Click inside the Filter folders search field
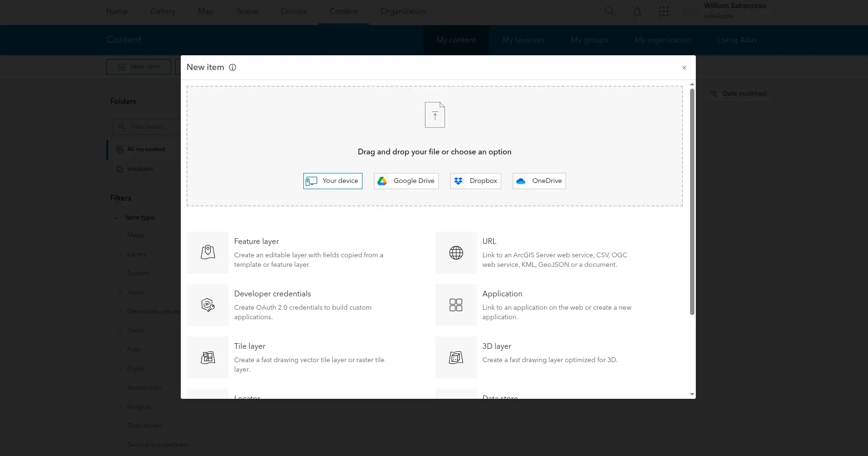The width and height of the screenshot is (868, 456). coord(148,127)
